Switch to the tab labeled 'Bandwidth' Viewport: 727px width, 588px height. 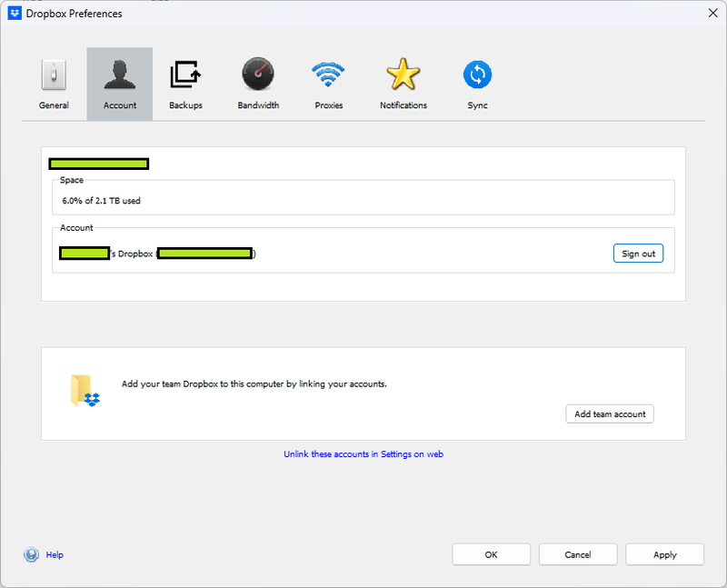point(258,105)
